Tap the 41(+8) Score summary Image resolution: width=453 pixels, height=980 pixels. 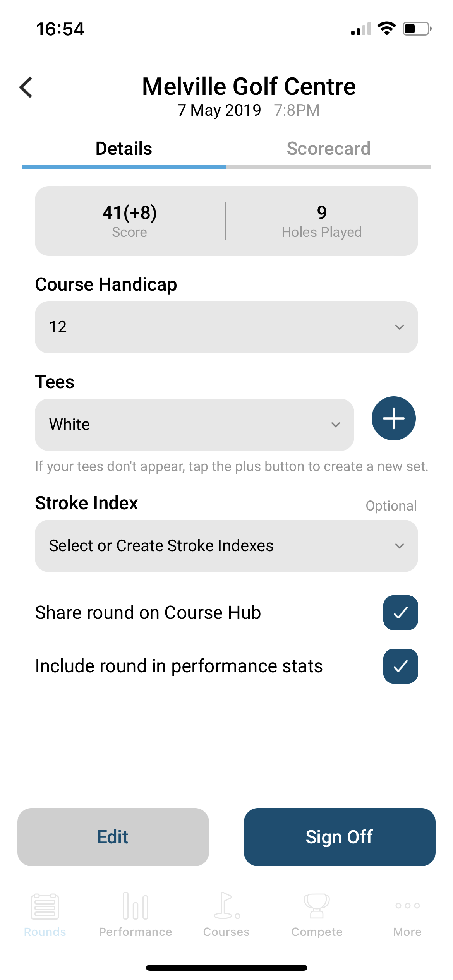130,221
